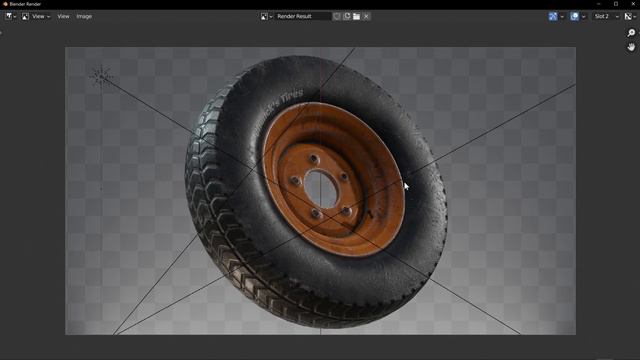
Task: Open an image with the folder icon
Action: (356, 16)
